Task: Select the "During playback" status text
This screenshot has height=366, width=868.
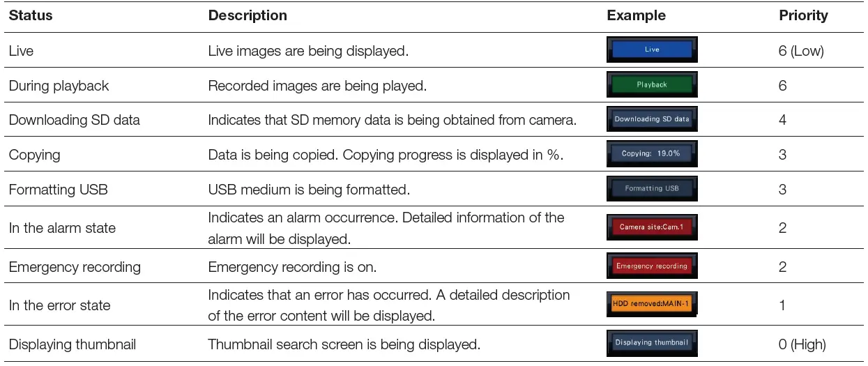Action: click(x=59, y=86)
